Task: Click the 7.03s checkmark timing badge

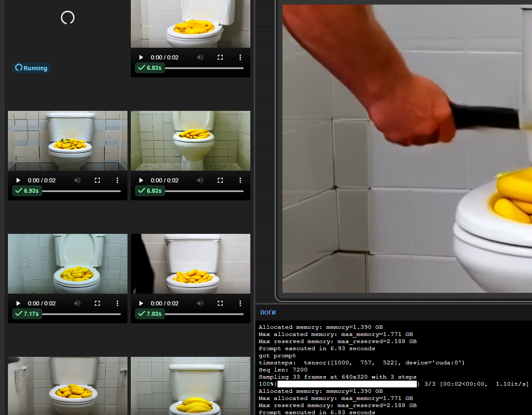Action: click(x=150, y=314)
